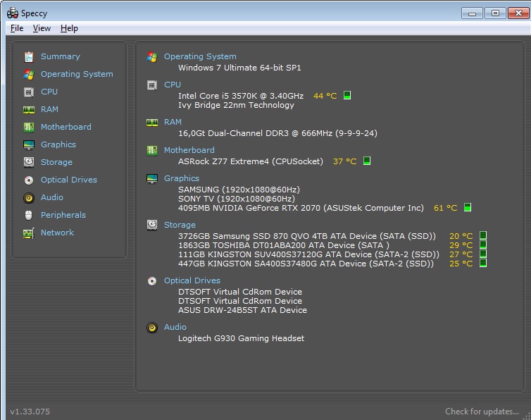
Task: Click the green CPU temperature indicator at 44 °C
Action: 347,95
